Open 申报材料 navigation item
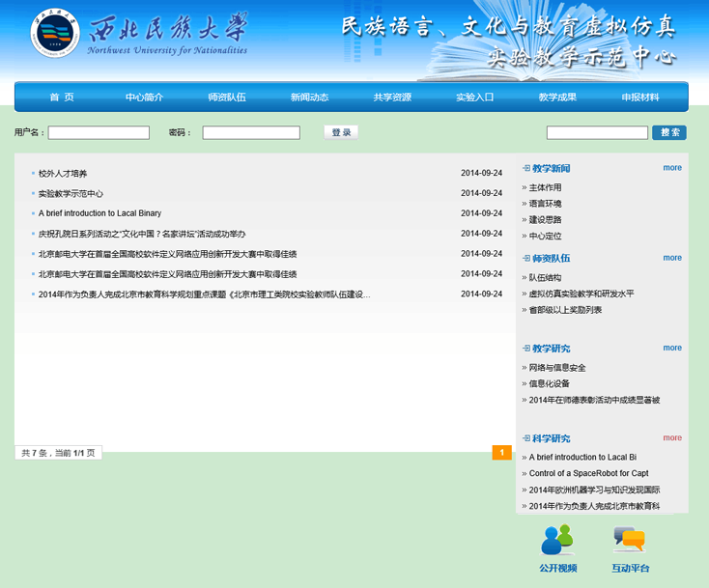This screenshot has width=709, height=588. 640,98
